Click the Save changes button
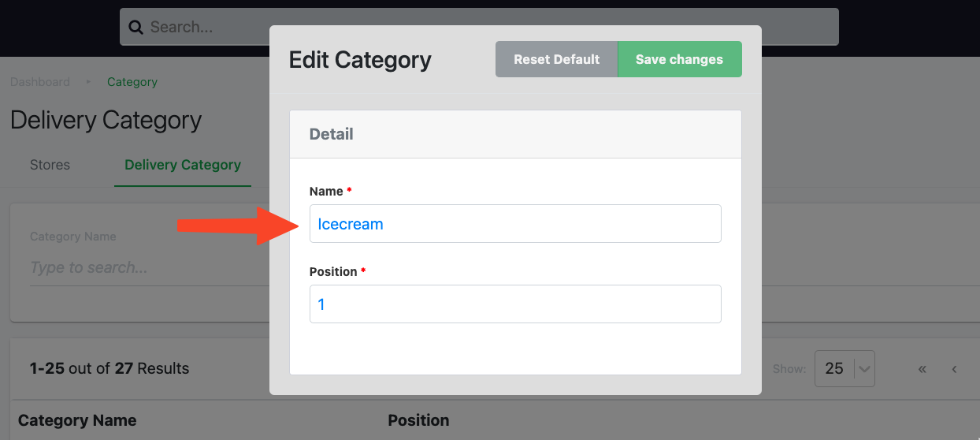The image size is (980, 440). click(679, 59)
